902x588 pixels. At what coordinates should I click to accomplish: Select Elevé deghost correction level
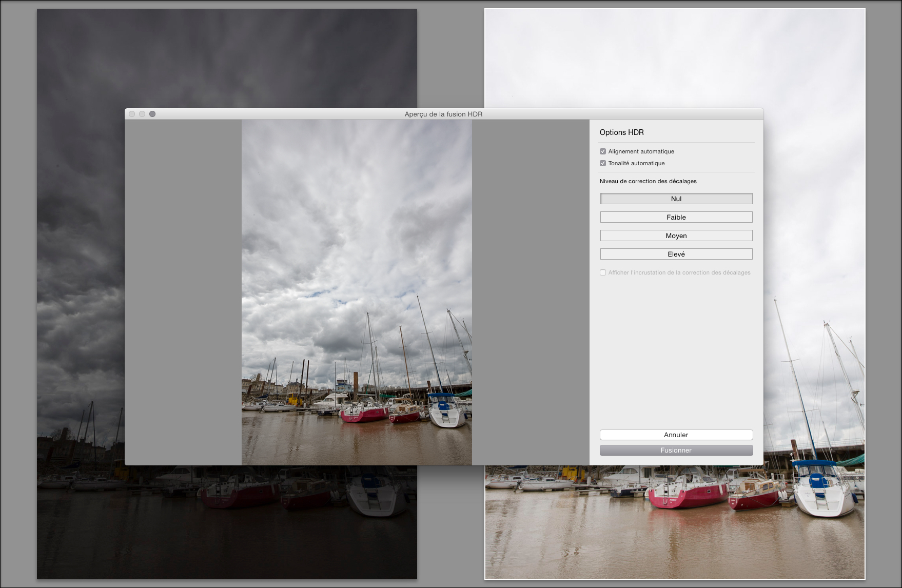coord(676,254)
